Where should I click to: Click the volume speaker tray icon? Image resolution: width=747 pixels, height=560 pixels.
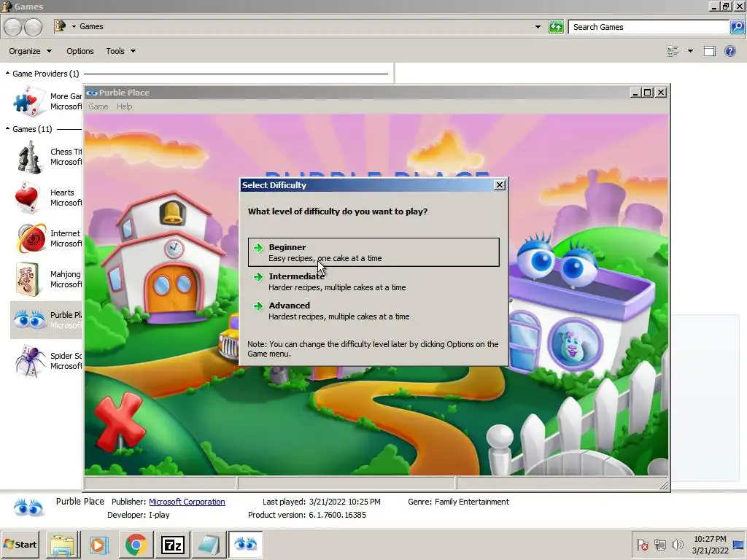click(x=676, y=544)
